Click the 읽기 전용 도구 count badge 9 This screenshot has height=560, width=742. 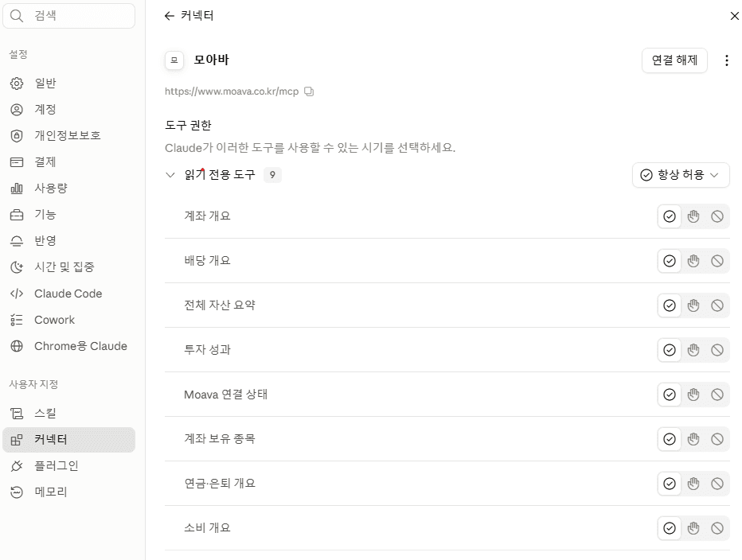point(272,175)
